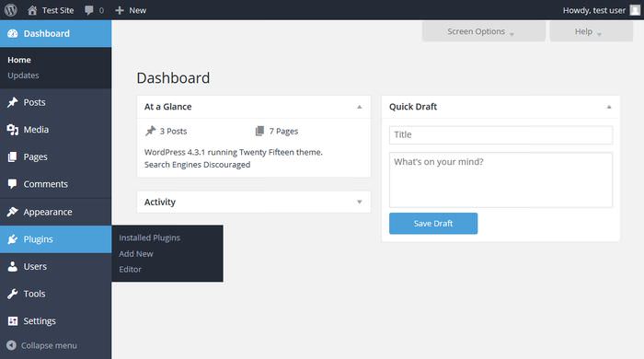Click the Test Site link

(x=58, y=10)
